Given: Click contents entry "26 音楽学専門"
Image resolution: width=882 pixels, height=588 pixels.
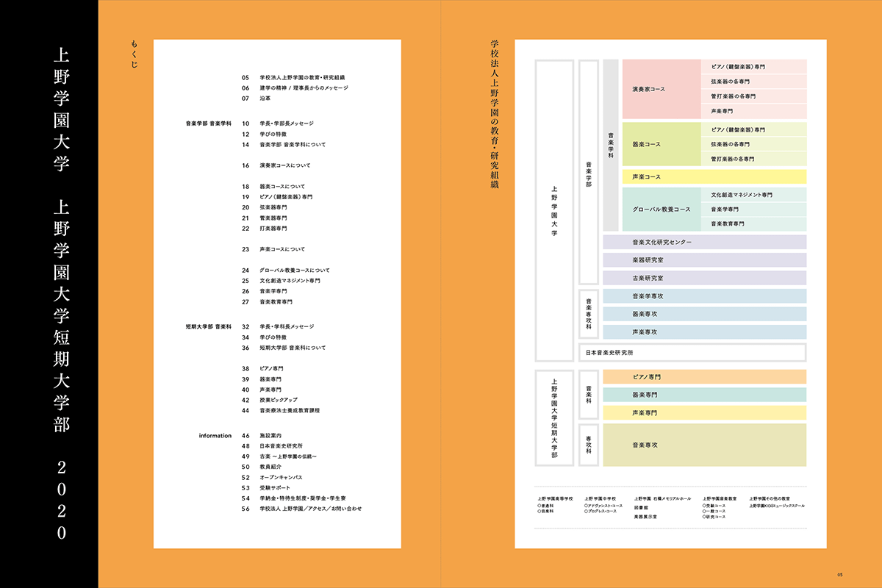Looking at the screenshot, I should click(x=264, y=291).
